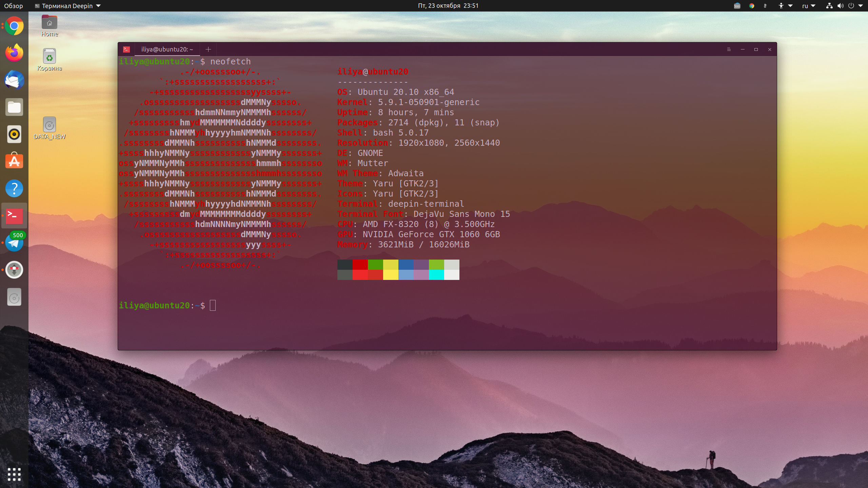Launch Firefox from the dock
Viewport: 868px width, 488px height.
14,53
